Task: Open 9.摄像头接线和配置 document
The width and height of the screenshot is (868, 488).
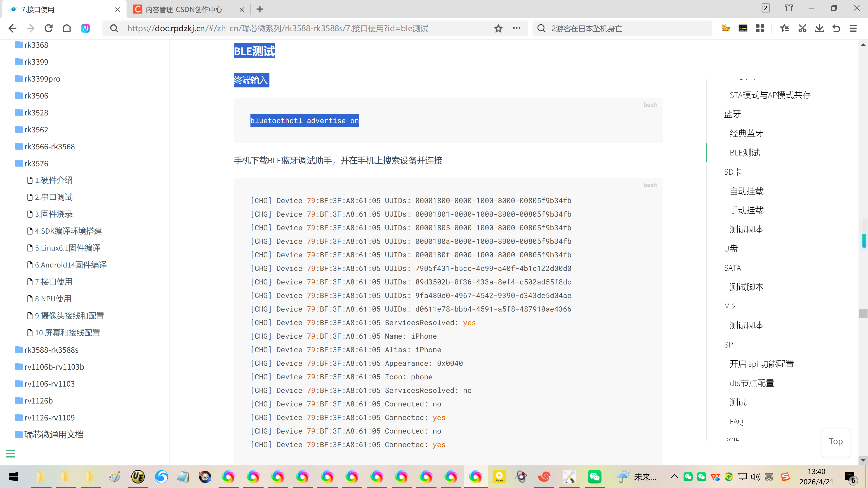Action: 66,316
